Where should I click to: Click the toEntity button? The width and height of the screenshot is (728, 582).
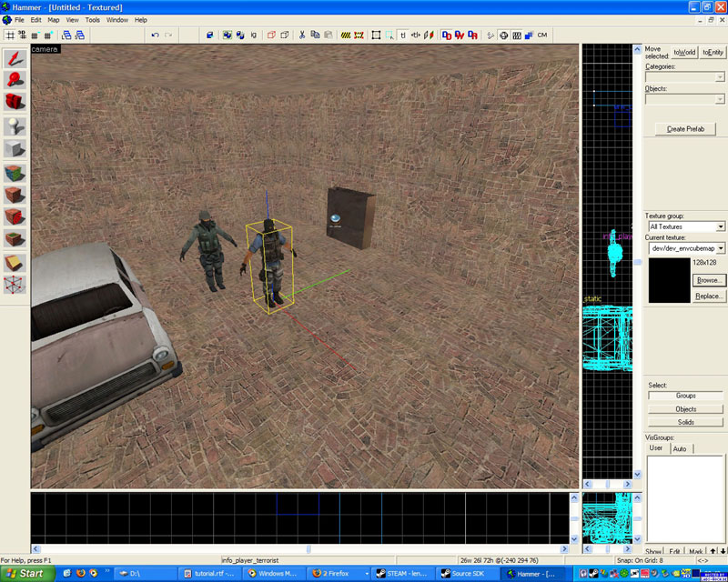coord(713,52)
